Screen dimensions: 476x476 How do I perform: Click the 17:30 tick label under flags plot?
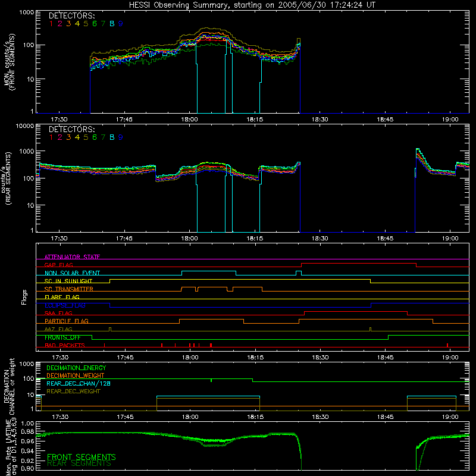click(60, 358)
